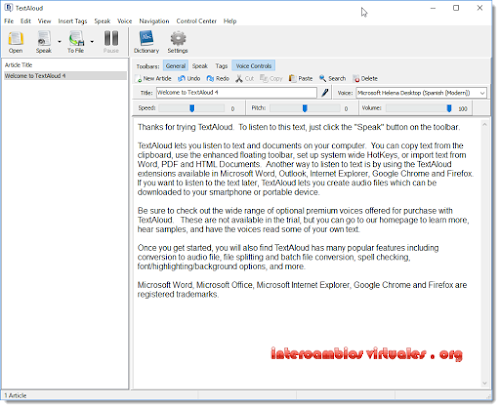Open the Settings gear icon

pos(178,42)
